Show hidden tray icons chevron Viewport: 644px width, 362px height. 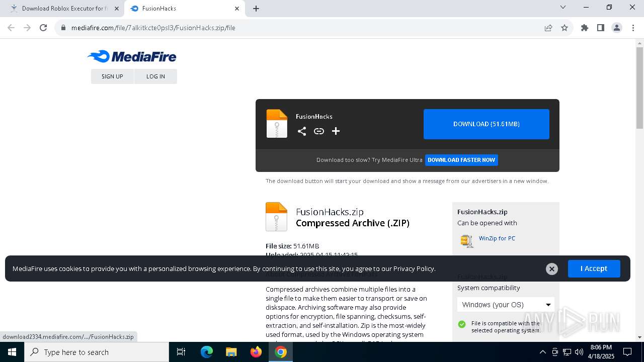[x=542, y=352]
